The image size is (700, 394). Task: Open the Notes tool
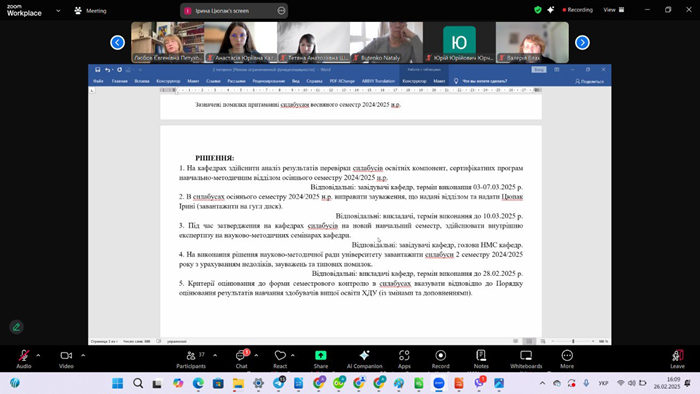click(x=481, y=359)
